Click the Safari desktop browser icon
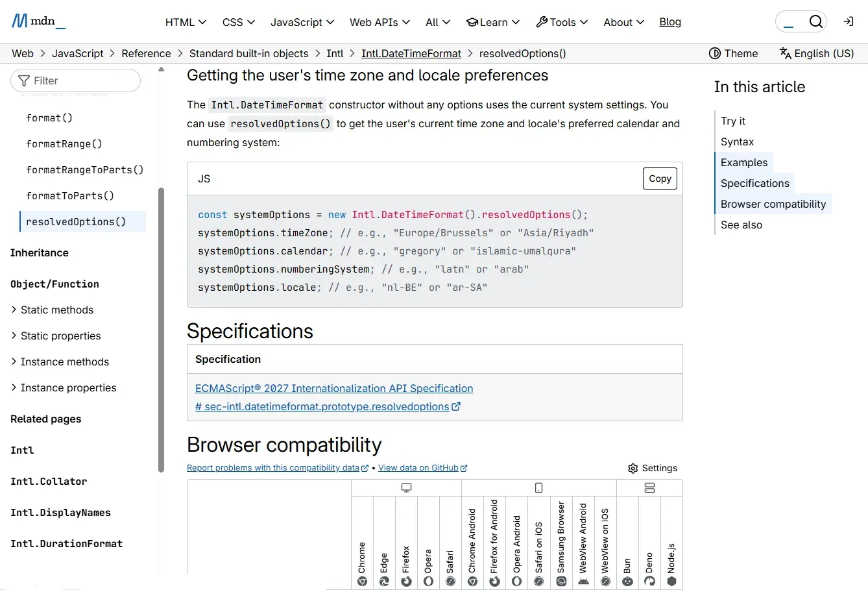868x590 pixels. [450, 582]
